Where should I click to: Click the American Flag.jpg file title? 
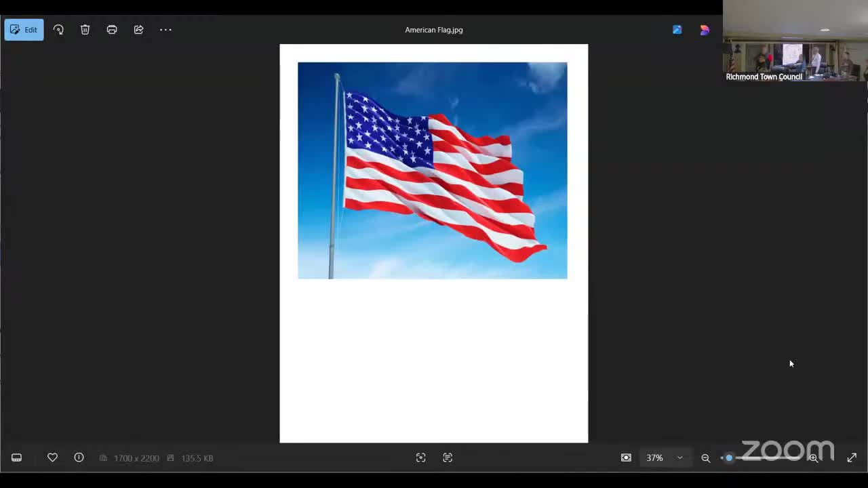(x=434, y=30)
